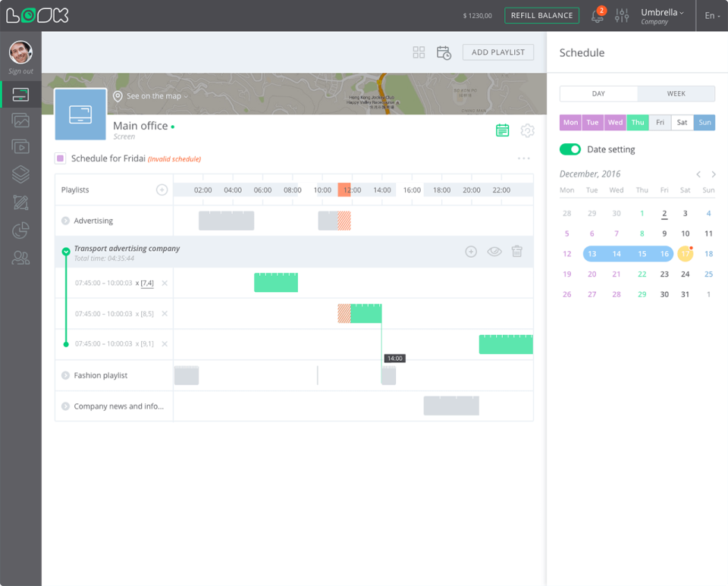Screen dimensions: 728x586
Task: Open Main office gear settings
Action: [527, 130]
